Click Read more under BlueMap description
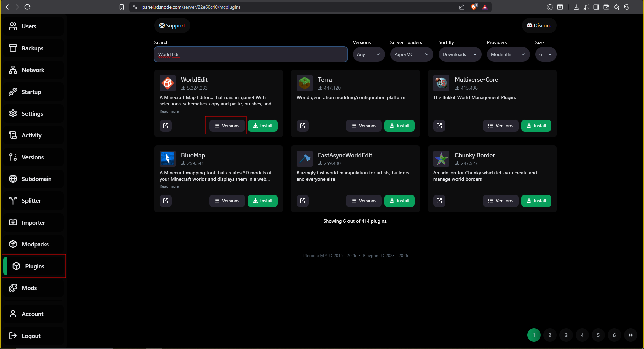This screenshot has width=644, height=349. point(169,186)
